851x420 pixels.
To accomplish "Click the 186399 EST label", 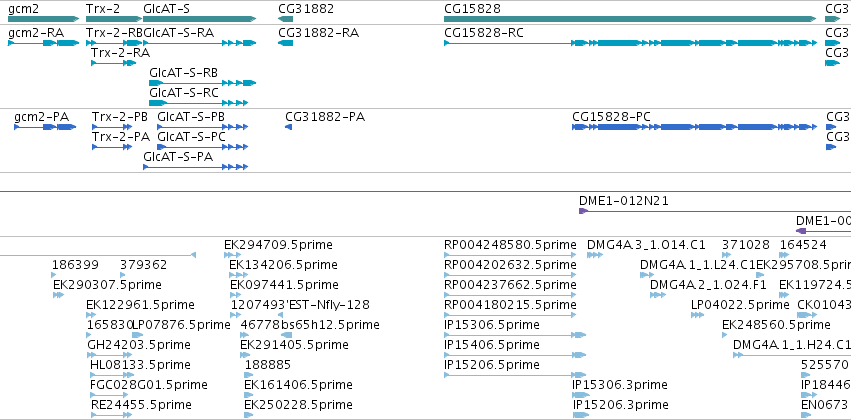I will tap(75, 265).
